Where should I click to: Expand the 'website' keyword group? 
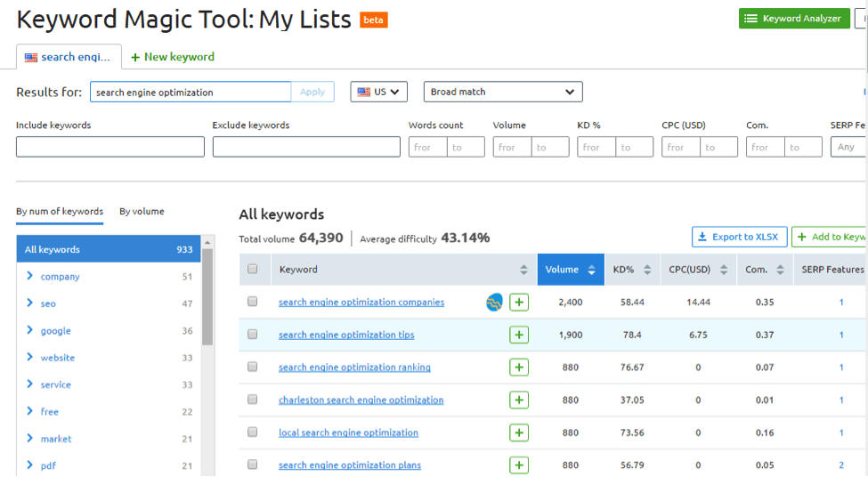click(x=30, y=358)
